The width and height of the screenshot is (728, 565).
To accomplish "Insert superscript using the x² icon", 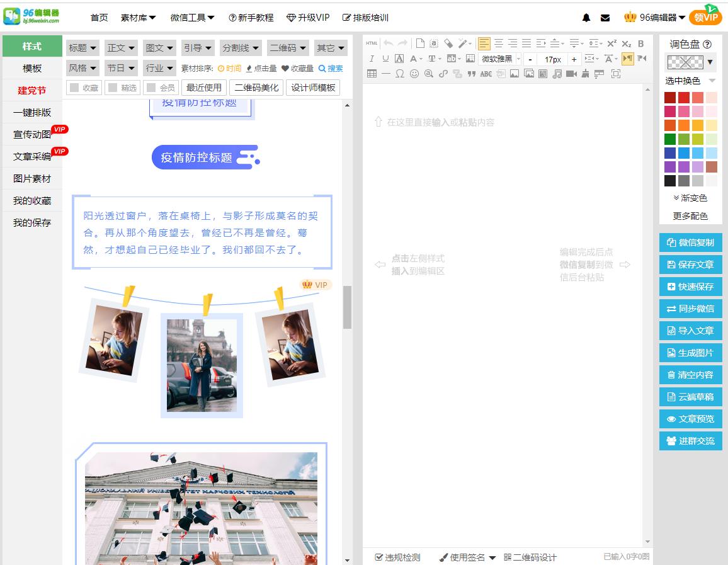I will 612,43.
